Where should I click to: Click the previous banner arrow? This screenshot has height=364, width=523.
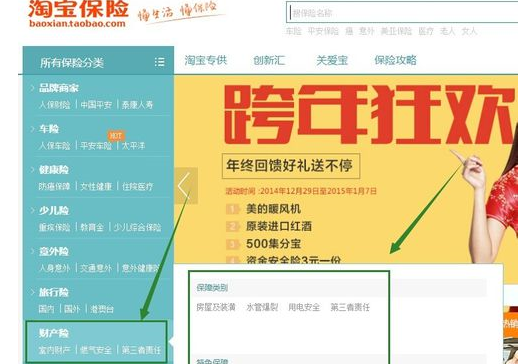(186, 186)
